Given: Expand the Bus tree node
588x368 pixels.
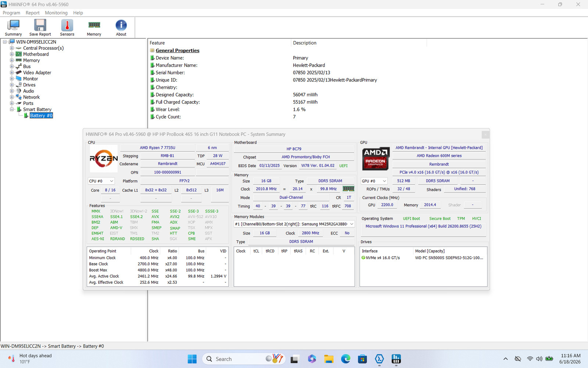Looking at the screenshot, I should [x=12, y=67].
